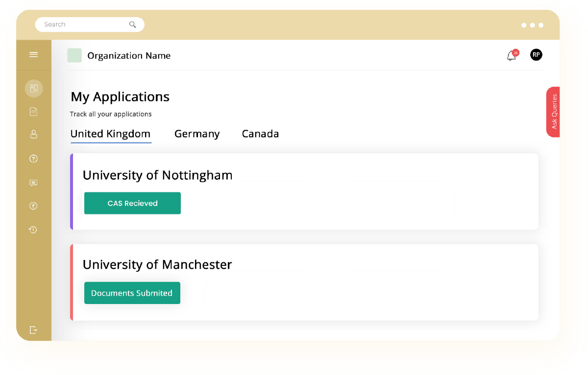588x375 pixels.
Task: Expand the Ask Queries side panel
Action: click(554, 112)
